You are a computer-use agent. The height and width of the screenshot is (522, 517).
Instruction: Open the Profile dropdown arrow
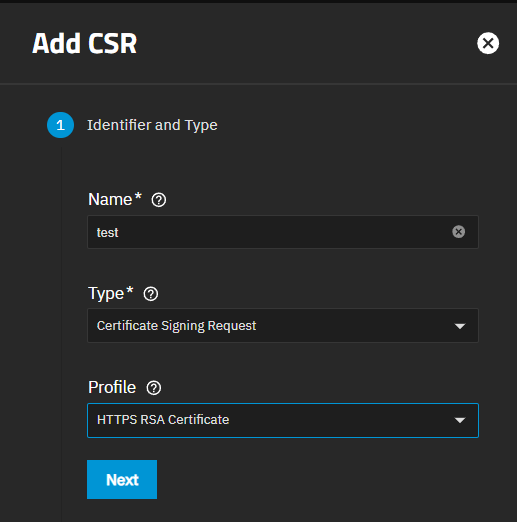click(460, 420)
